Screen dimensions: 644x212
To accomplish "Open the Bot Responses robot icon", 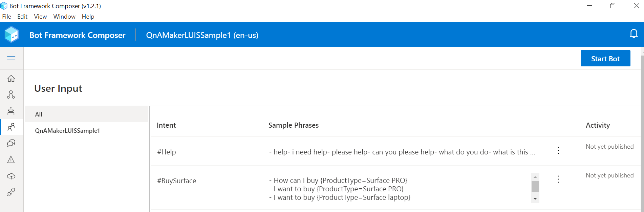I will (x=11, y=111).
